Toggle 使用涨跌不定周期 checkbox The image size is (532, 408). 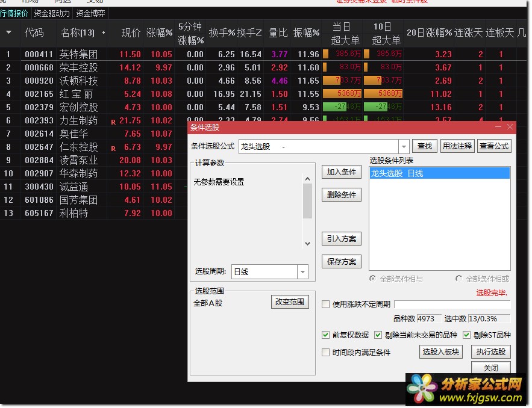click(325, 304)
